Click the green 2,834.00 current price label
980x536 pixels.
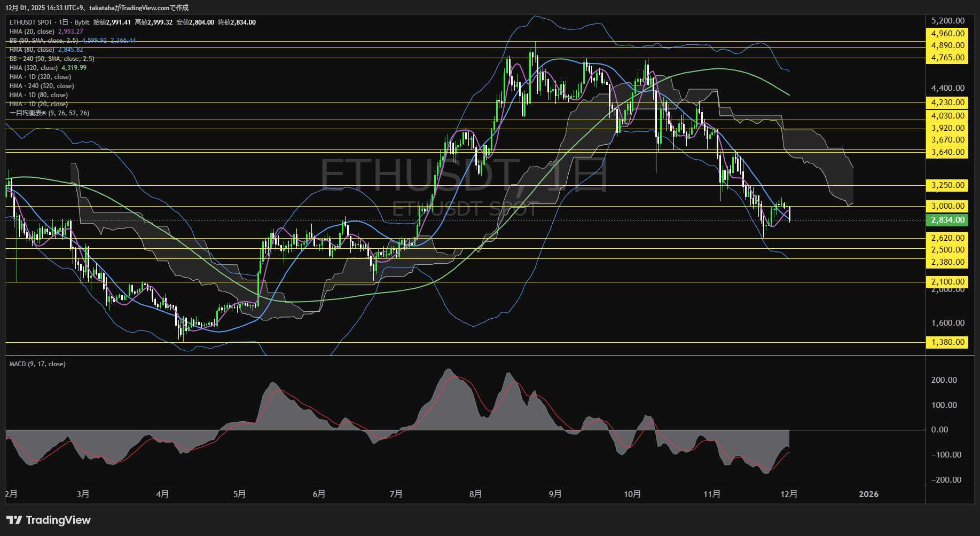(x=947, y=219)
